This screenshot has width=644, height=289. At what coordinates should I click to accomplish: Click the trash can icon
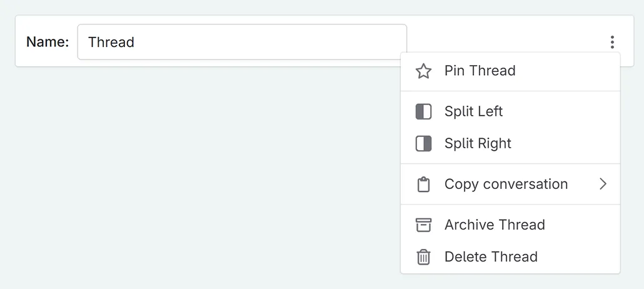pos(423,257)
